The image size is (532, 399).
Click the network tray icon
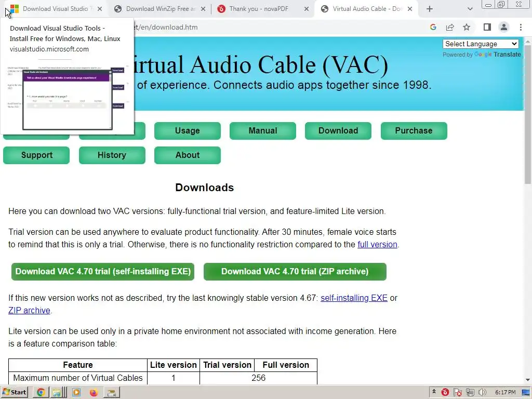470,393
